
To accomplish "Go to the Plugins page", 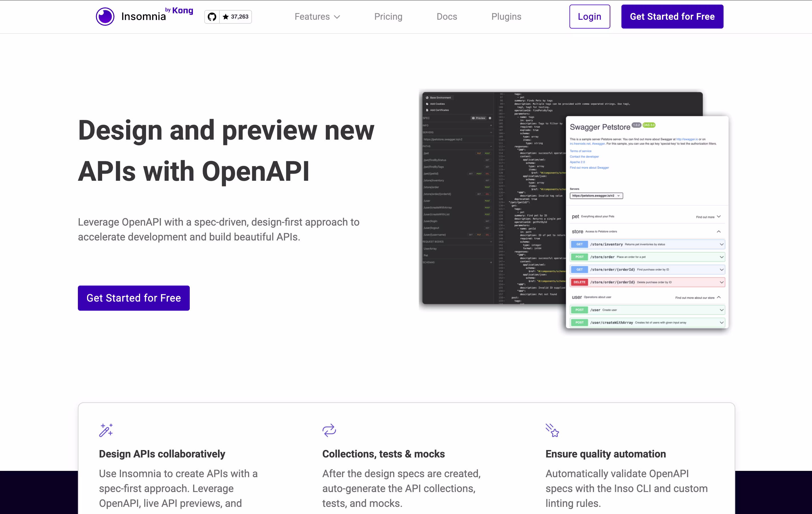I will pyautogui.click(x=506, y=17).
